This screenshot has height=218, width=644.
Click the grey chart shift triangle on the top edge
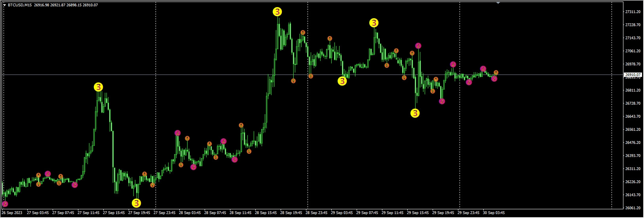[498, 3]
